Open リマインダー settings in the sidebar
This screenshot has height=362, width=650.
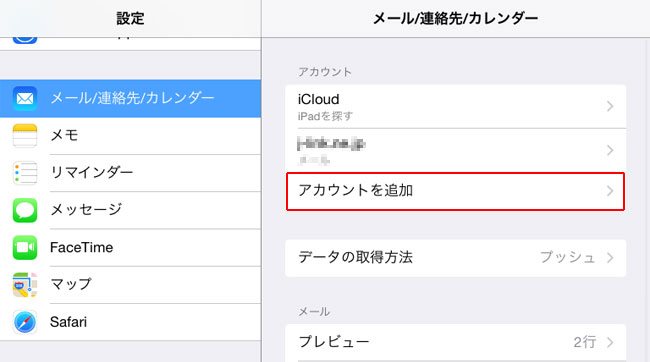click(130, 173)
